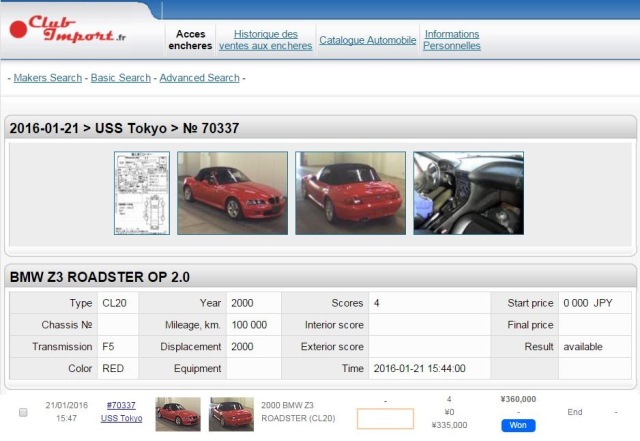This screenshot has width=640, height=441.
Task: Tick the checkbox for lot 70337 row
Action: (x=23, y=412)
